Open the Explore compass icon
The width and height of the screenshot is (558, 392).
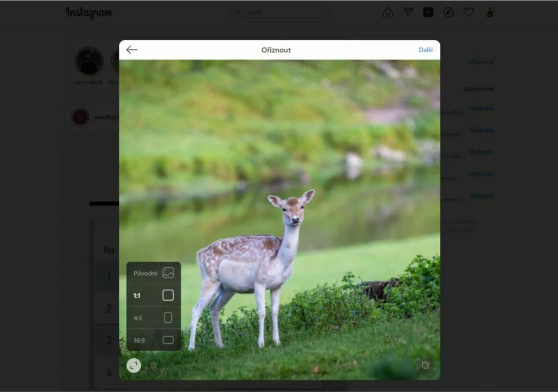(448, 13)
